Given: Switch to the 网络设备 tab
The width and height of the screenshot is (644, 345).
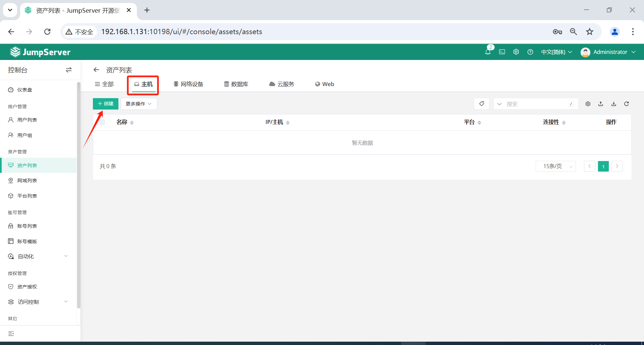Looking at the screenshot, I should [189, 84].
